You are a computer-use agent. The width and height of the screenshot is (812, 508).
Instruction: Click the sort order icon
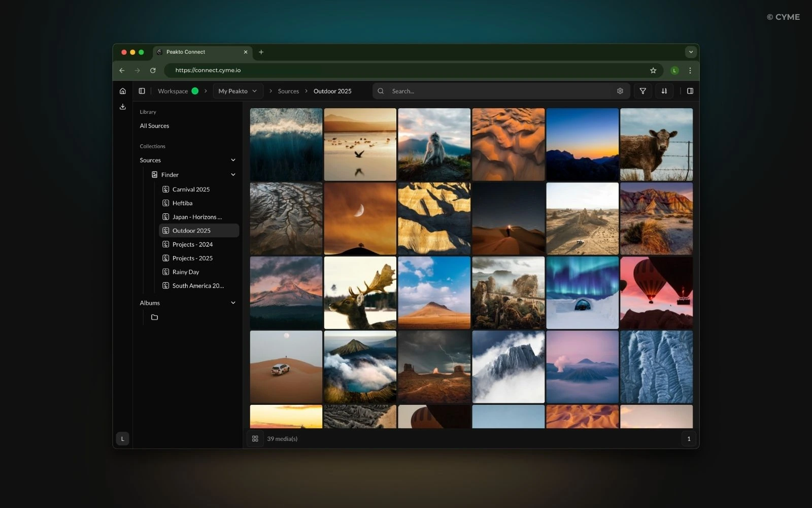pyautogui.click(x=664, y=91)
